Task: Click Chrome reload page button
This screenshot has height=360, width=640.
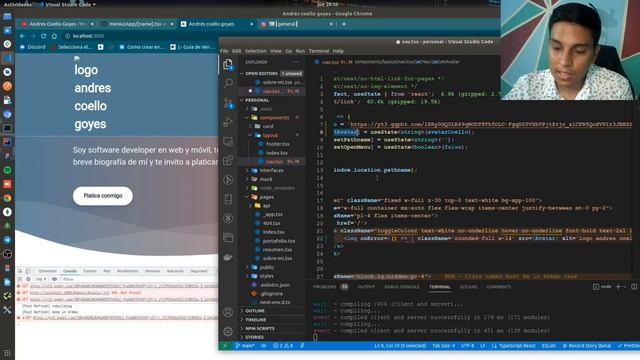Action: (43, 36)
